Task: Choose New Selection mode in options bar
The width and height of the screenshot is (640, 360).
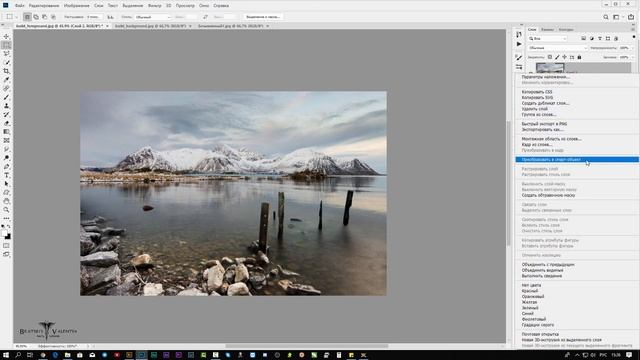Action: point(27,17)
